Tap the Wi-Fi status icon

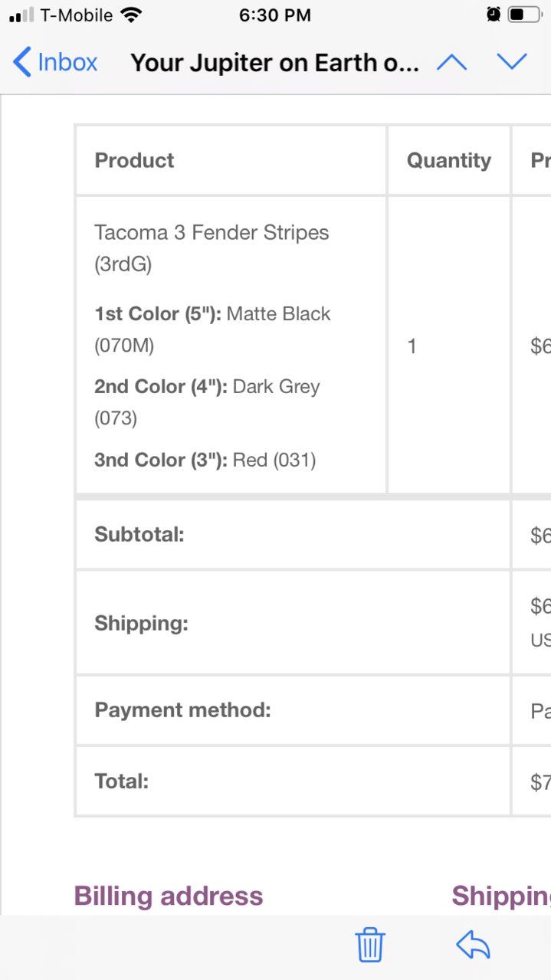point(132,15)
